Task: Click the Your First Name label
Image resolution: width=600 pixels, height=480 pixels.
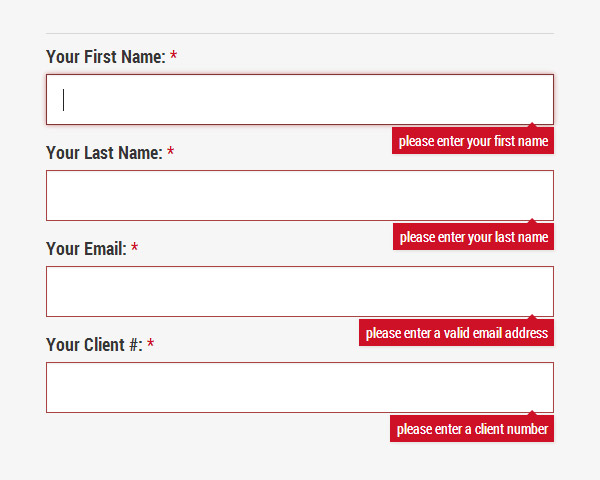Action: pyautogui.click(x=106, y=57)
